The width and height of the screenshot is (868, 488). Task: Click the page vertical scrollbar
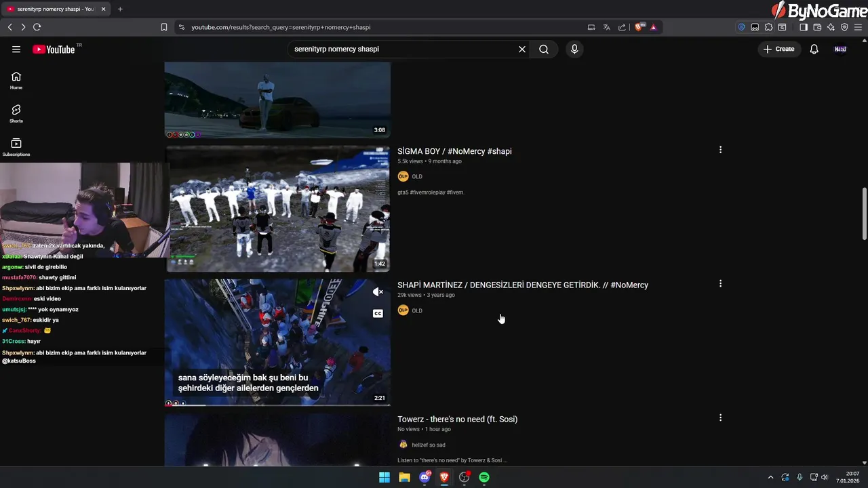pyautogui.click(x=864, y=213)
